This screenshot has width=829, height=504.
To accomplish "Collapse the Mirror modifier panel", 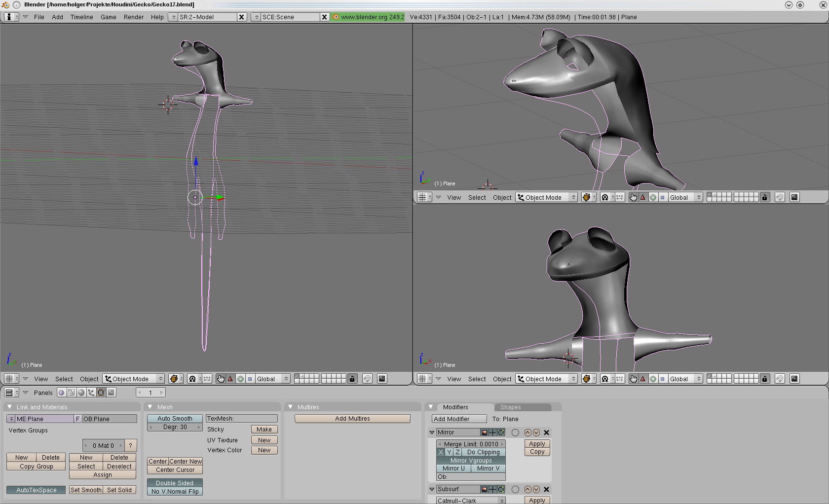I will click(432, 432).
